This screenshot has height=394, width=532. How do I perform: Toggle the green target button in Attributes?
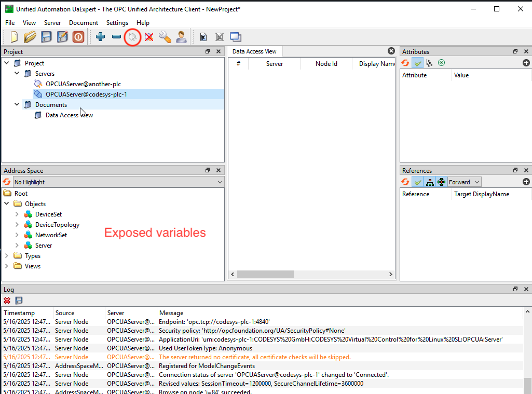click(441, 63)
